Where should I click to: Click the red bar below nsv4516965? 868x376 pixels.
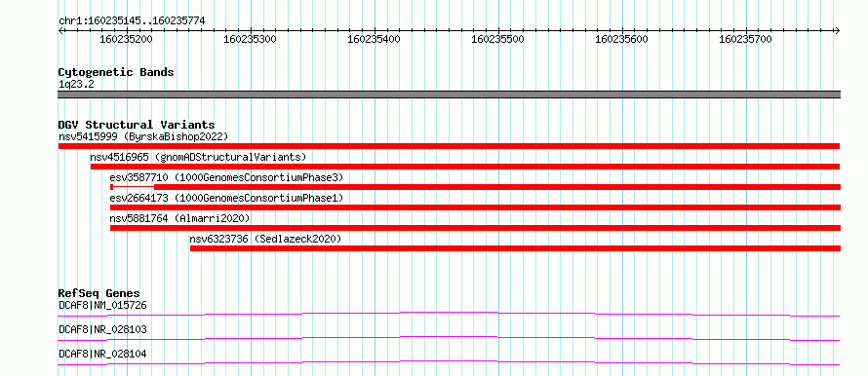tap(465, 167)
